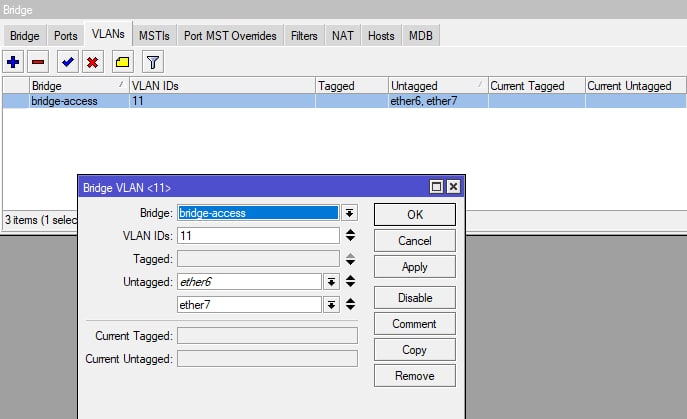Sort by the Tagged column header
The image size is (687, 419).
pos(351,85)
